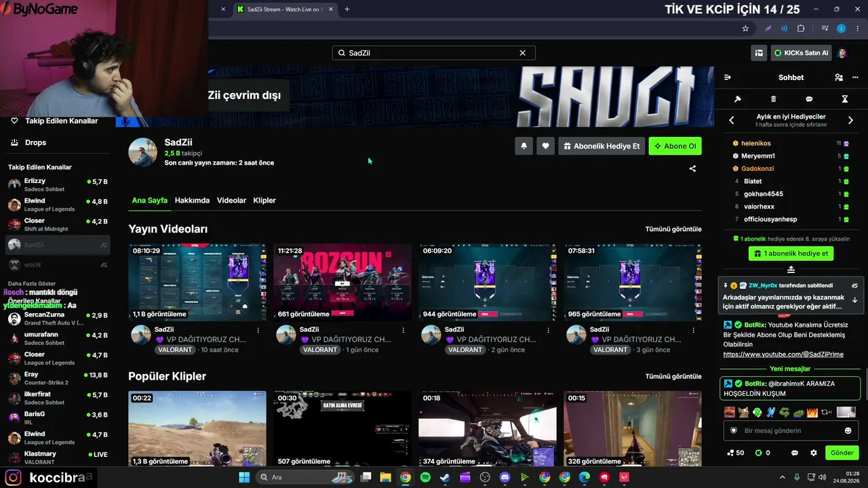Click the trash clear-chat icon
The height and width of the screenshot is (488, 868).
[x=774, y=99]
